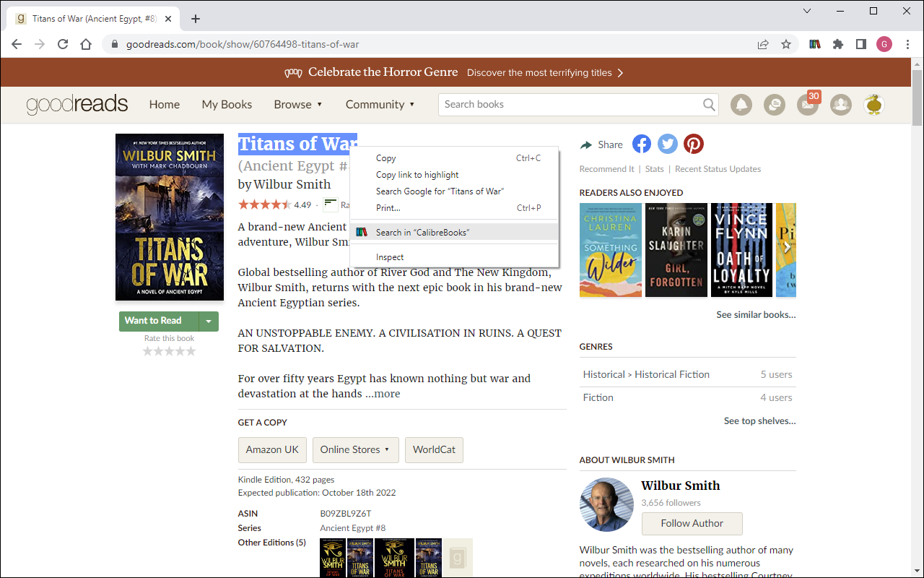Open the Wilbur Smith author link under title
Image resolution: width=924 pixels, height=578 pixels.
[x=292, y=184]
